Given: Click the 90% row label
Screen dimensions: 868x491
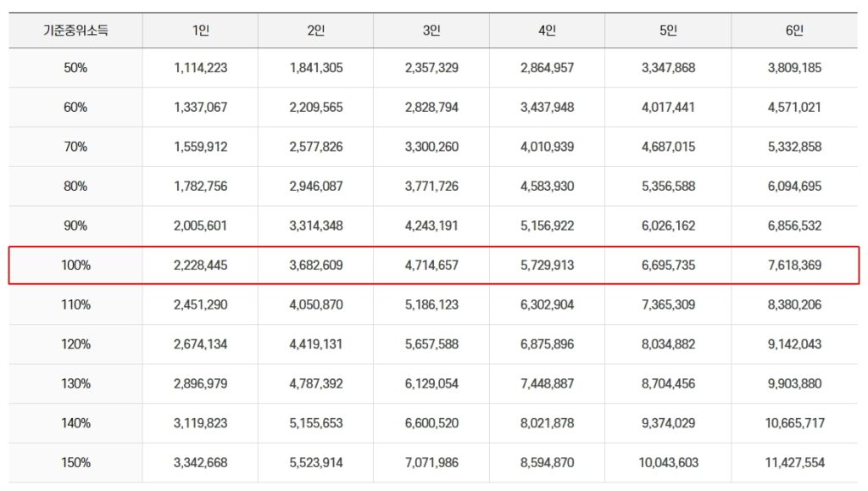Looking at the screenshot, I should pos(75,226).
